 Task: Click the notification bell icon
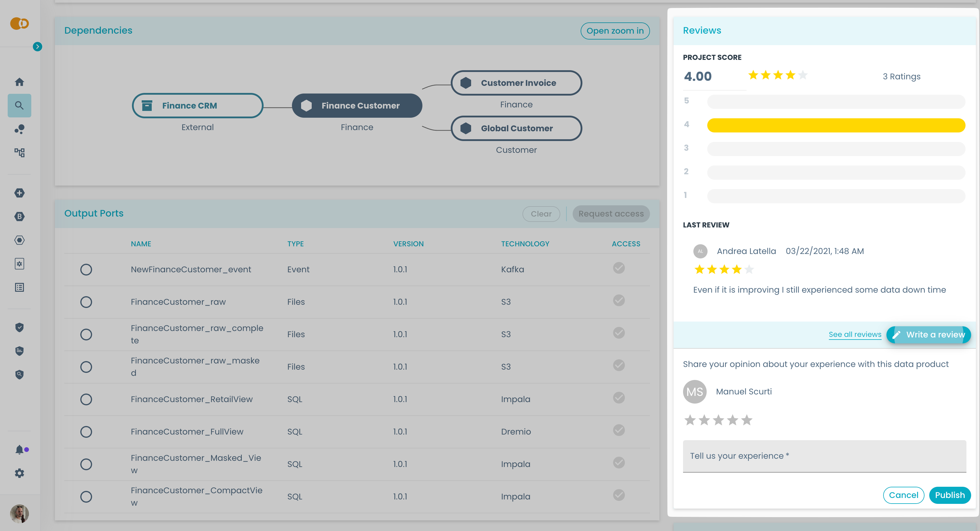tap(19, 450)
